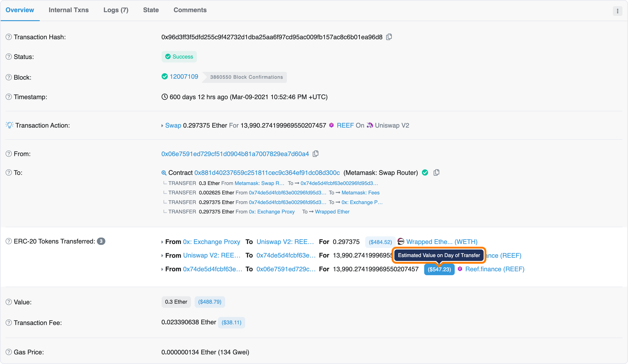628x364 pixels.
Task: Click the Gas Price help icon
Action: [9, 352]
